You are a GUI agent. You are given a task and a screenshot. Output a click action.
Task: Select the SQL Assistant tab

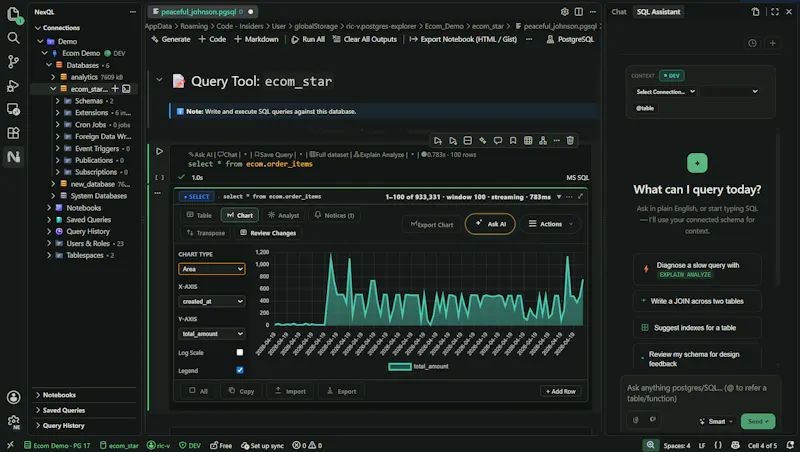coord(658,12)
